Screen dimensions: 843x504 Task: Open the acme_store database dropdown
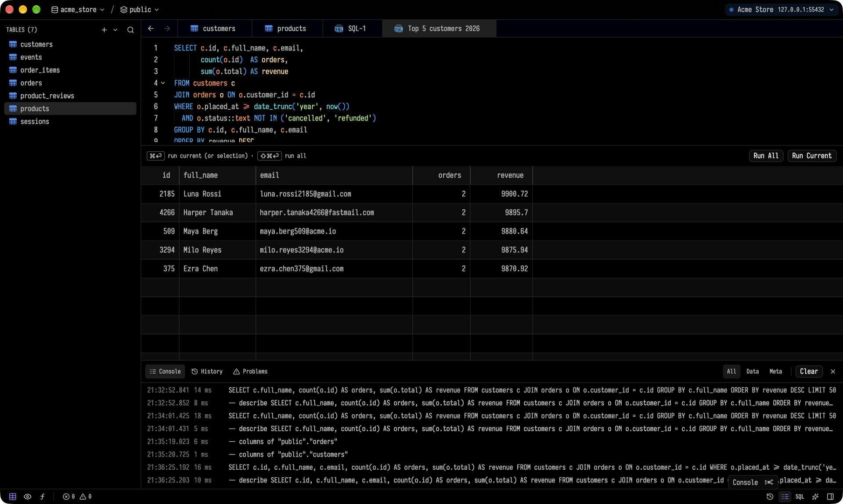tap(78, 10)
